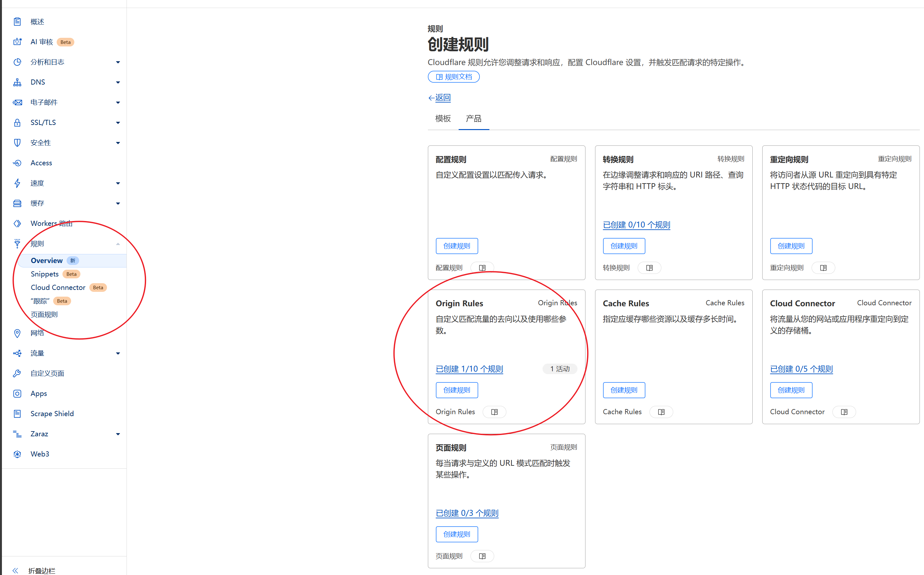Collapse the 规则 menu arrow
This screenshot has width=924, height=575.
[x=118, y=244]
